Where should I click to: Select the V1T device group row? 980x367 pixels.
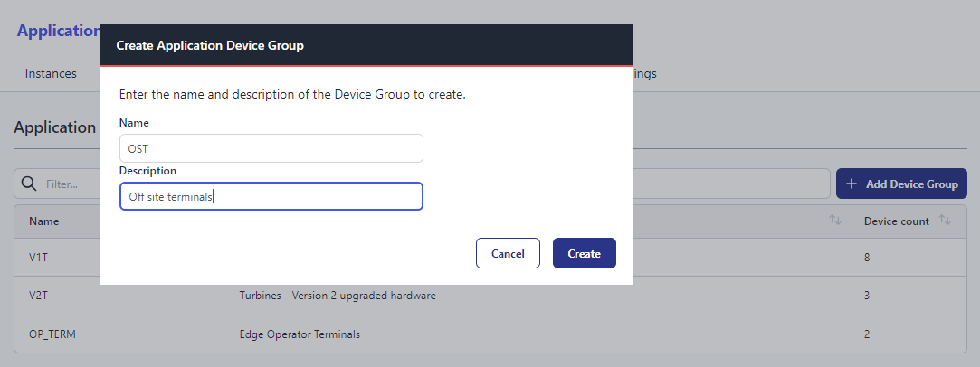tap(40, 258)
